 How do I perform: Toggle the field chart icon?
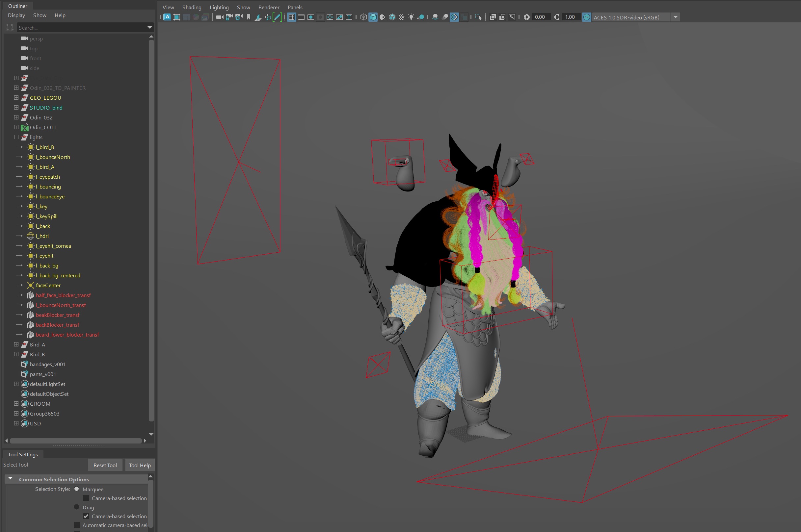330,17
